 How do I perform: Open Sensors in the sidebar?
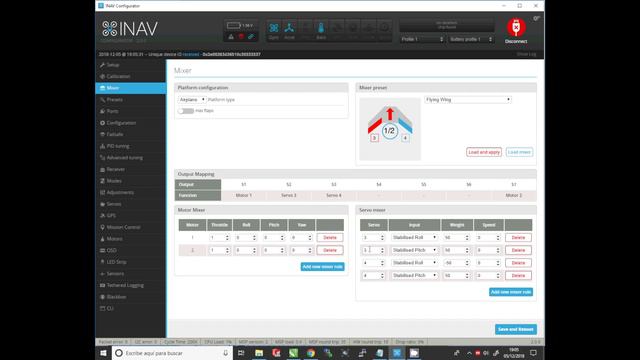point(131,273)
